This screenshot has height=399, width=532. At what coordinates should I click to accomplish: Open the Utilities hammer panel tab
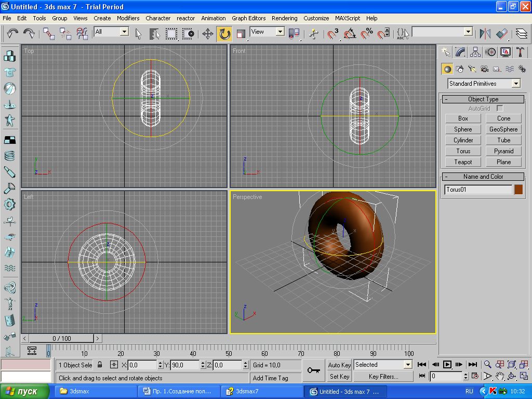(x=520, y=52)
